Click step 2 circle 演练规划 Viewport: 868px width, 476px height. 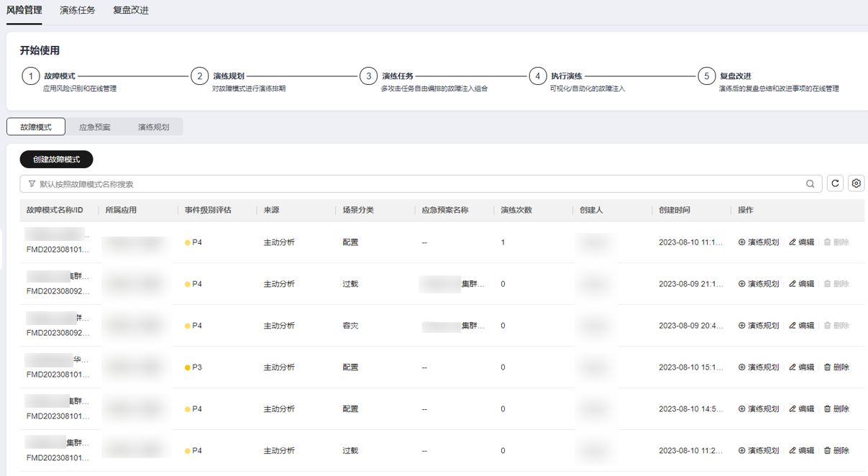tap(200, 76)
